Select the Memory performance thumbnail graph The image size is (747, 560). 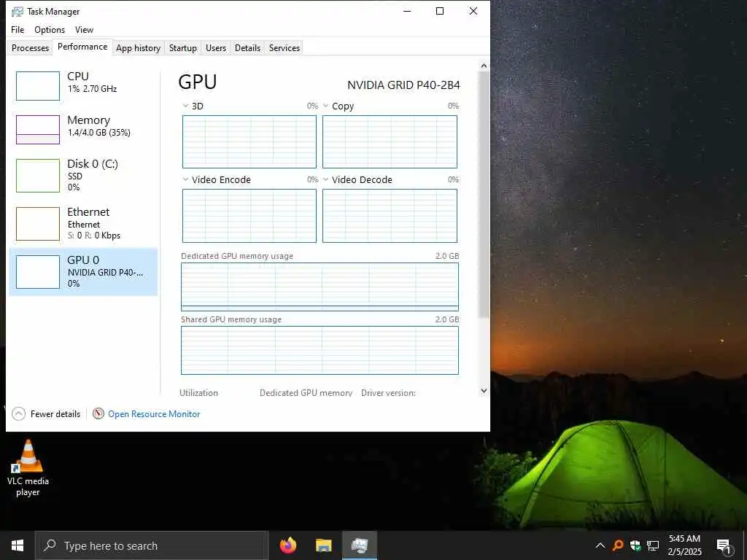pos(38,129)
